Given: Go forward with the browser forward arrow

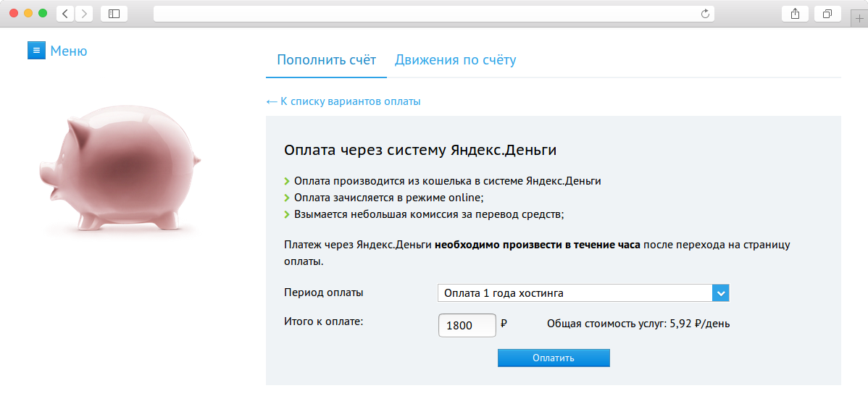Looking at the screenshot, I should 84,14.
